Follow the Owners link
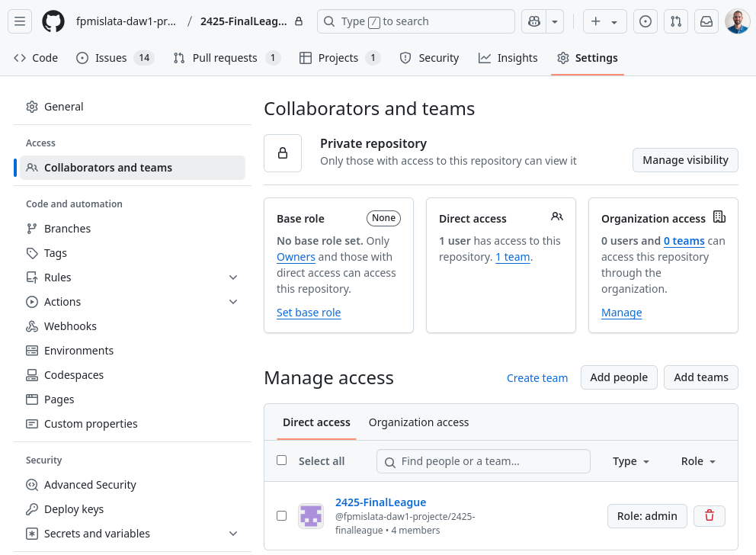Image resolution: width=756 pixels, height=555 pixels. (x=296, y=257)
